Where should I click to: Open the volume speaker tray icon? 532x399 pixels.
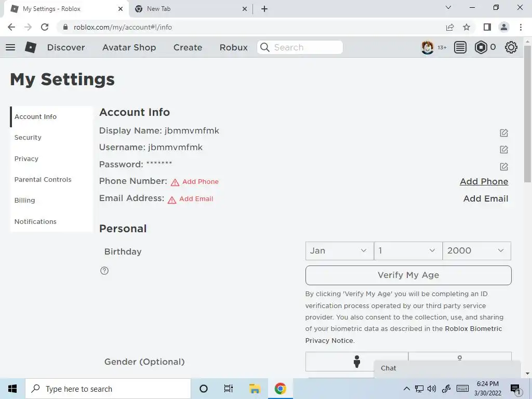(x=432, y=389)
